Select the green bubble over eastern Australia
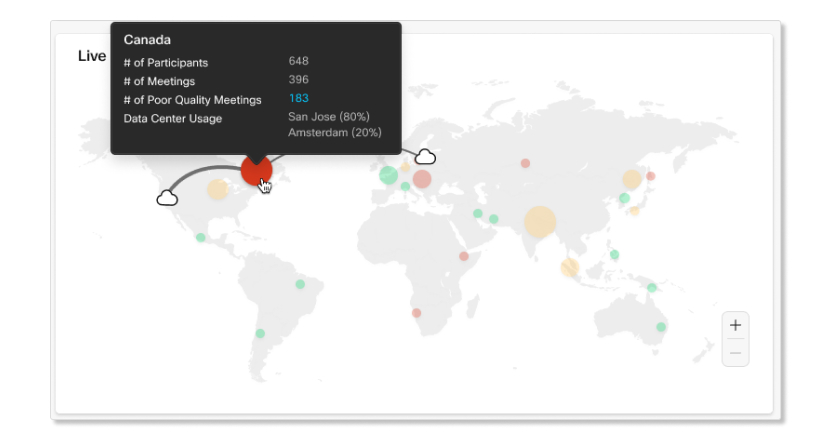 click(x=661, y=327)
